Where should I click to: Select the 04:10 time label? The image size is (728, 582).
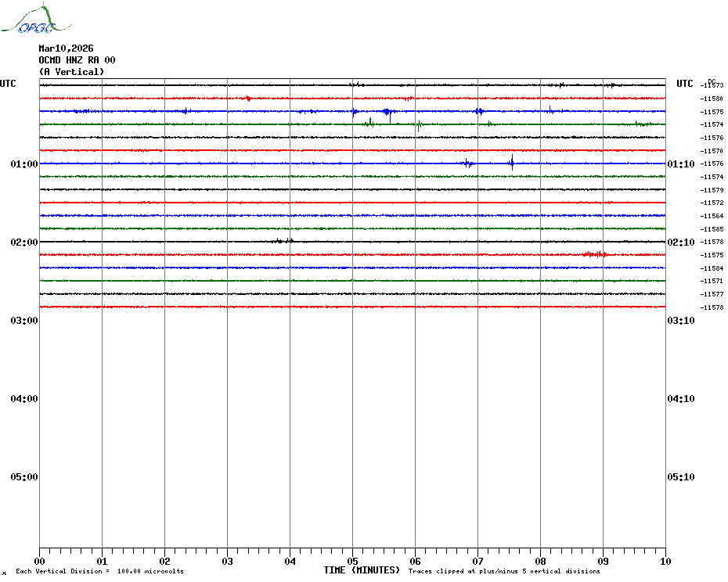[681, 399]
